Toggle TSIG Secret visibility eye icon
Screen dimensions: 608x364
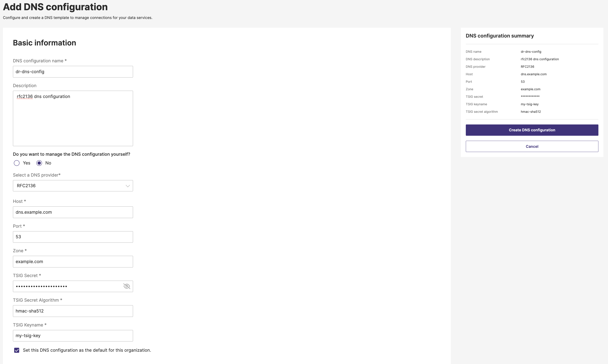127,286
